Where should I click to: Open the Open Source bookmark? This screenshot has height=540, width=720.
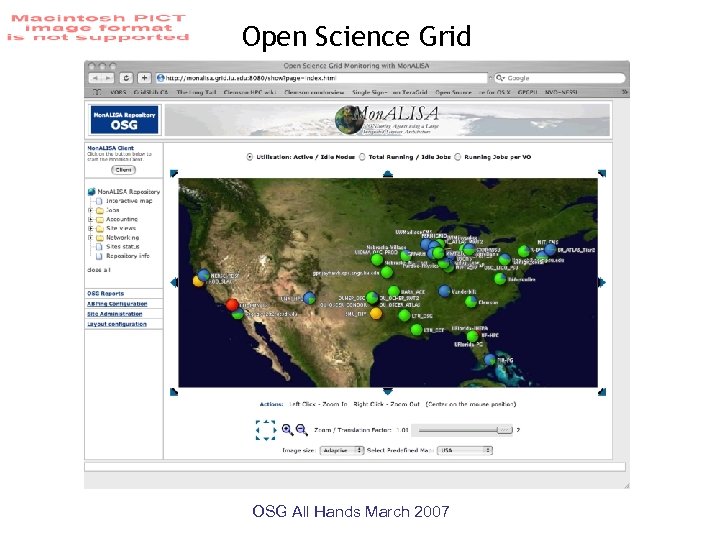click(x=453, y=92)
